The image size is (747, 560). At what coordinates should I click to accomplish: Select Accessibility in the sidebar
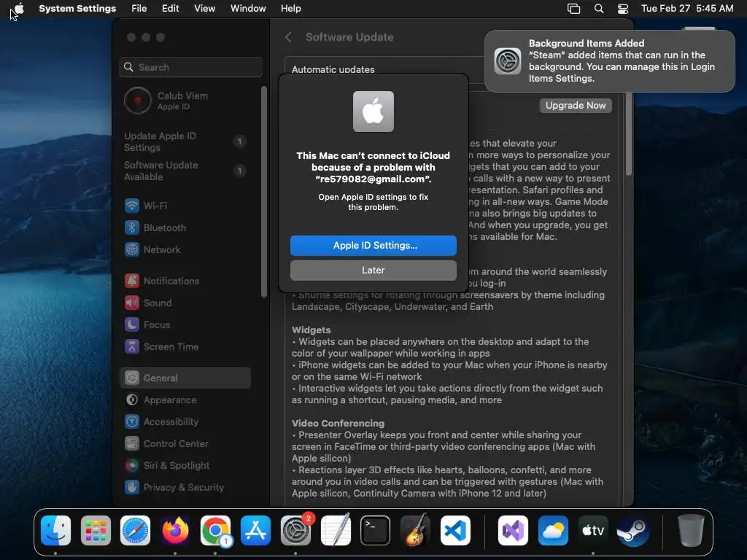185,422
